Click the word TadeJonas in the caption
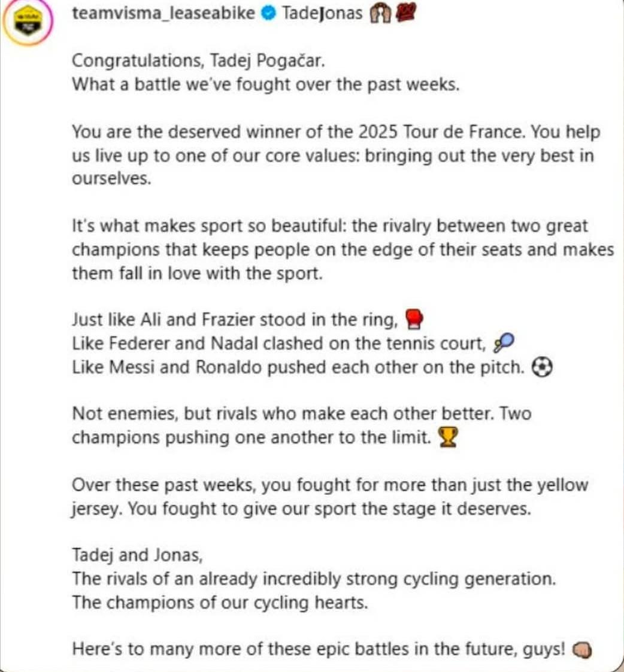The width and height of the screenshot is (624, 672). pos(322,13)
